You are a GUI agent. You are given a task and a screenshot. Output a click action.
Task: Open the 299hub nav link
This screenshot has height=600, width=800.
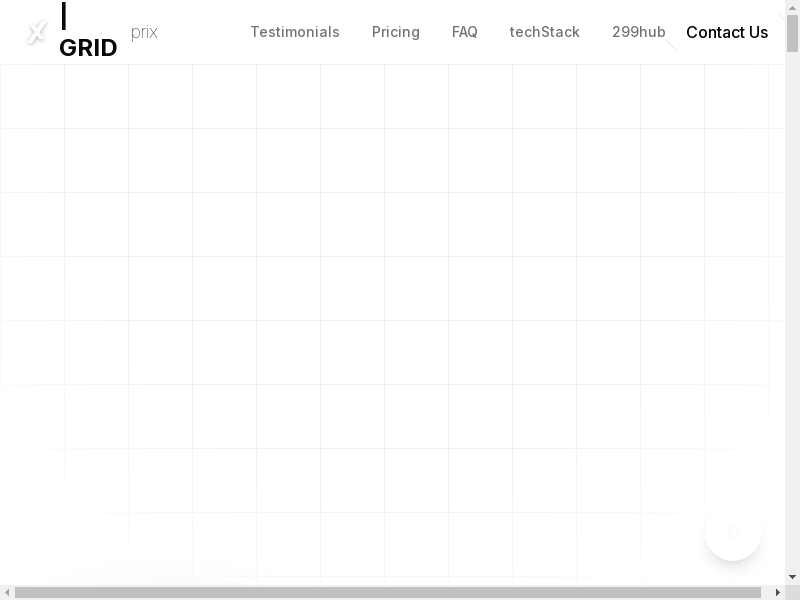(x=638, y=32)
